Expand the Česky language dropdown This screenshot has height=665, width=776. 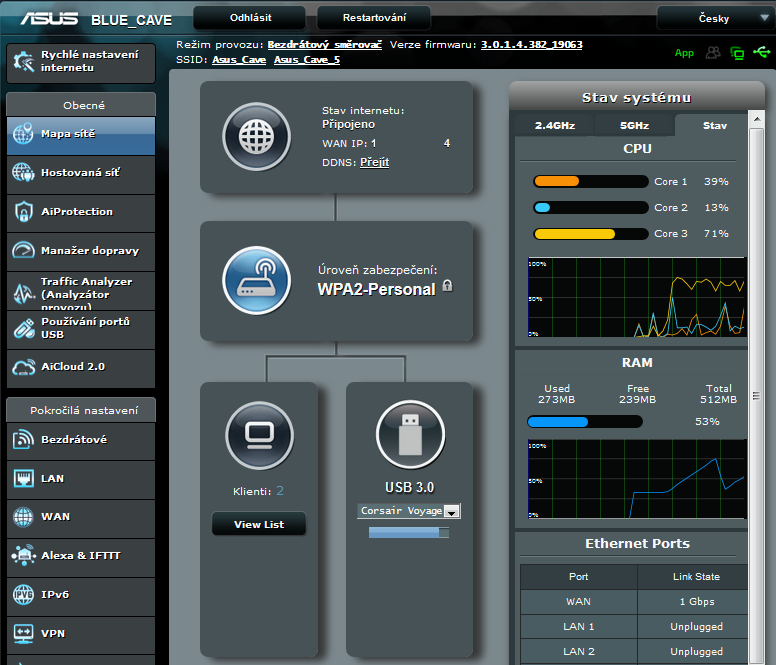[x=712, y=18]
